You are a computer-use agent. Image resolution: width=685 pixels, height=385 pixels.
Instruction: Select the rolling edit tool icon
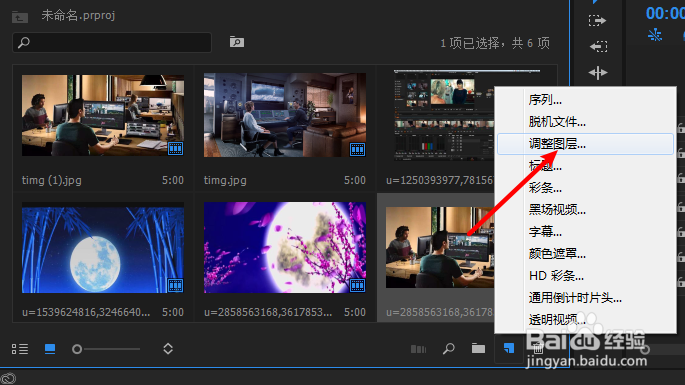click(598, 73)
